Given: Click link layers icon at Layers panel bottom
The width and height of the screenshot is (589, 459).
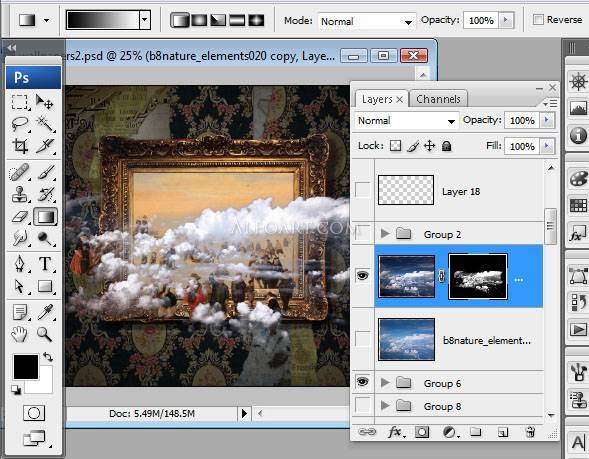Looking at the screenshot, I should 367,432.
